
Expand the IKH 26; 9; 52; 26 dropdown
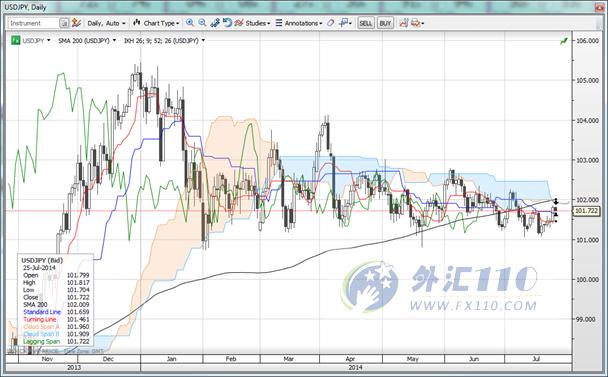coord(164,41)
